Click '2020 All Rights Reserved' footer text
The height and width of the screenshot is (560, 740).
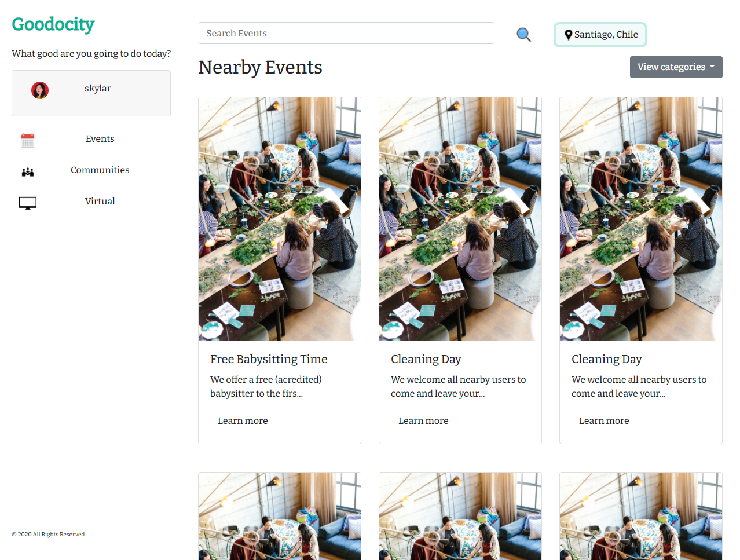[48, 535]
